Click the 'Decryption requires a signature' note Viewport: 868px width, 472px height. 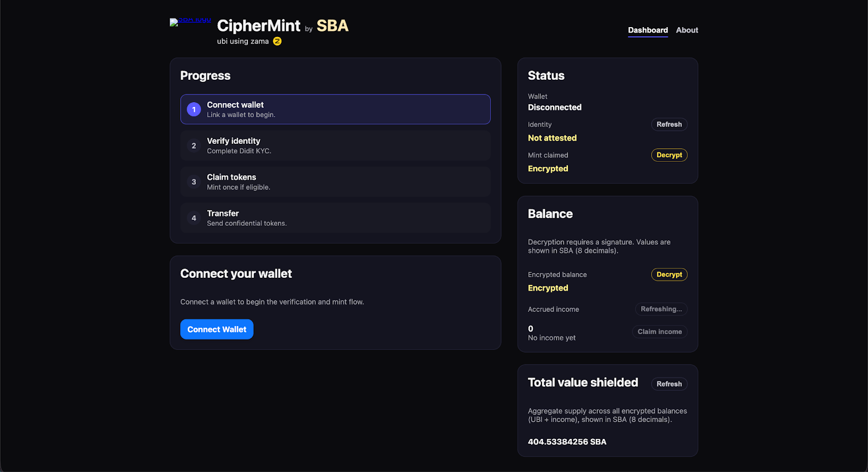pos(599,246)
